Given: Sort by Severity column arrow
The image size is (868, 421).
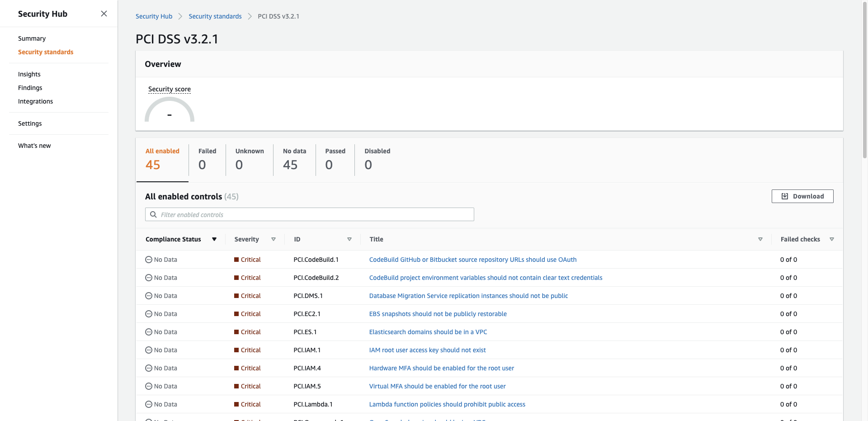Looking at the screenshot, I should [x=274, y=239].
